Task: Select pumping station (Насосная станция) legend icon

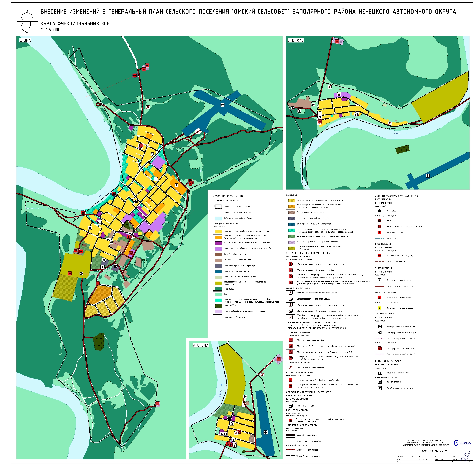Action: coord(379,233)
